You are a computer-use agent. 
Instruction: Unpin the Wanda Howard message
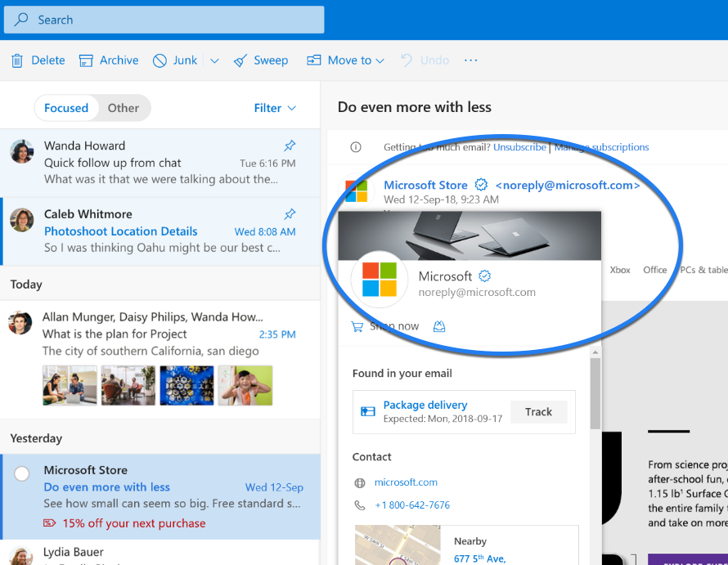(x=290, y=146)
